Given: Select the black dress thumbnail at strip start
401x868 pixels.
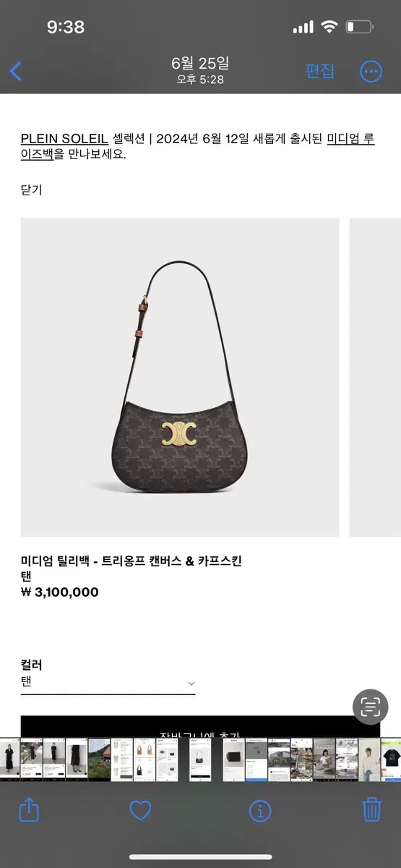Looking at the screenshot, I should tap(10, 759).
